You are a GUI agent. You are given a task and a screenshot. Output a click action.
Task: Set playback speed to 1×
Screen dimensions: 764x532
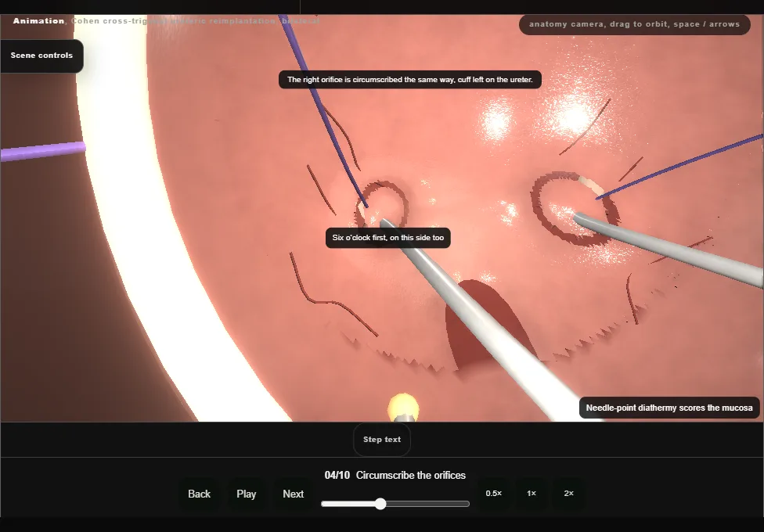pos(532,494)
